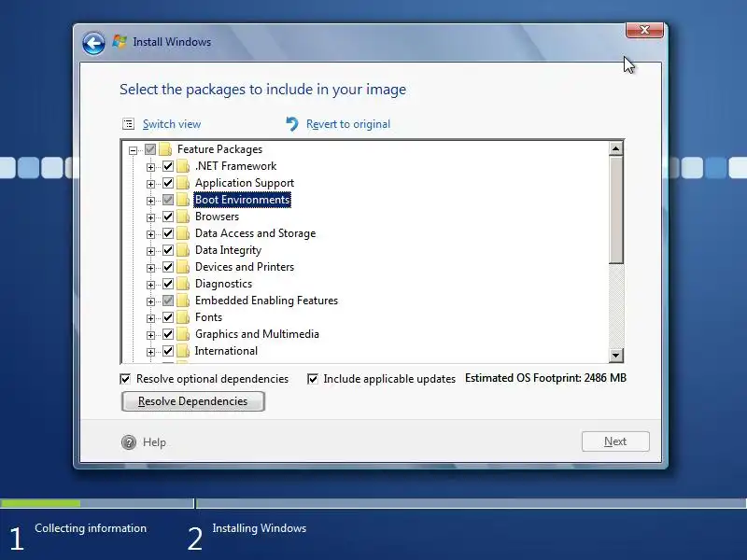Click the Embedded Enabling Features folder icon
This screenshot has height=560, width=747.
coord(183,301)
